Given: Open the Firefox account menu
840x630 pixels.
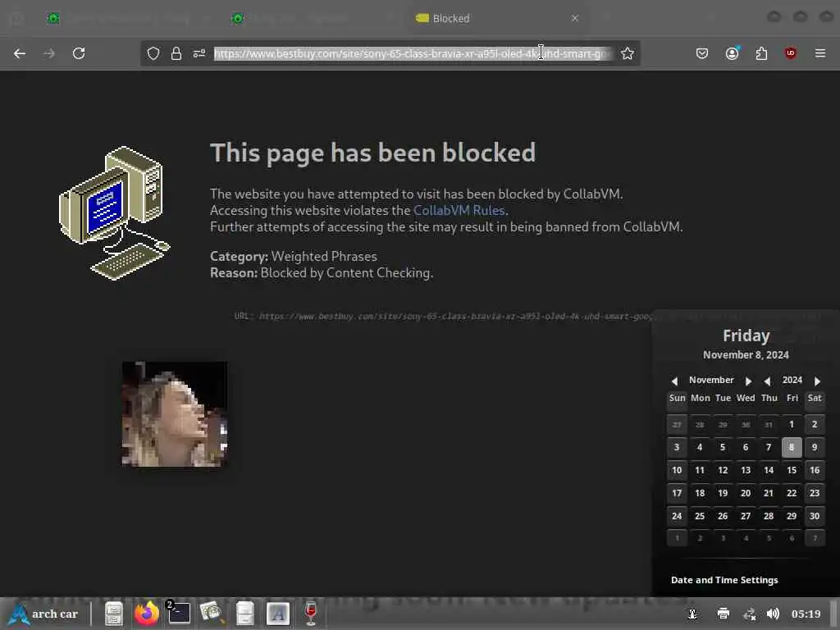Looking at the screenshot, I should pyautogui.click(x=733, y=53).
